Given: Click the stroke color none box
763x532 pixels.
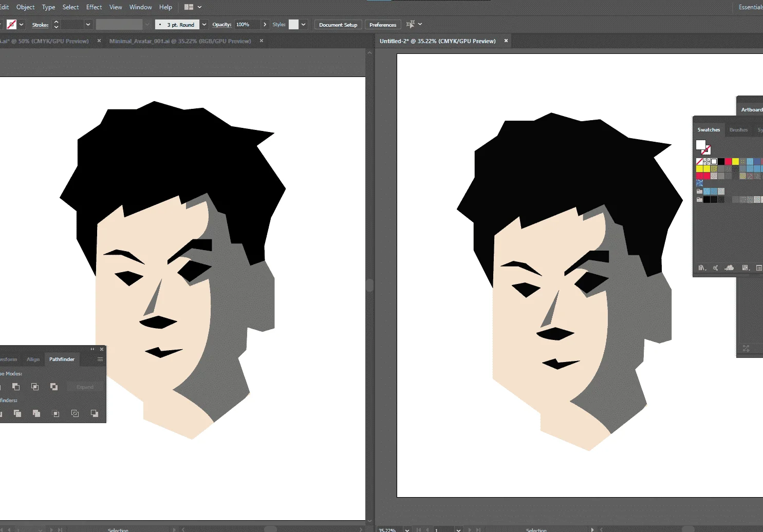Looking at the screenshot, I should (x=11, y=25).
